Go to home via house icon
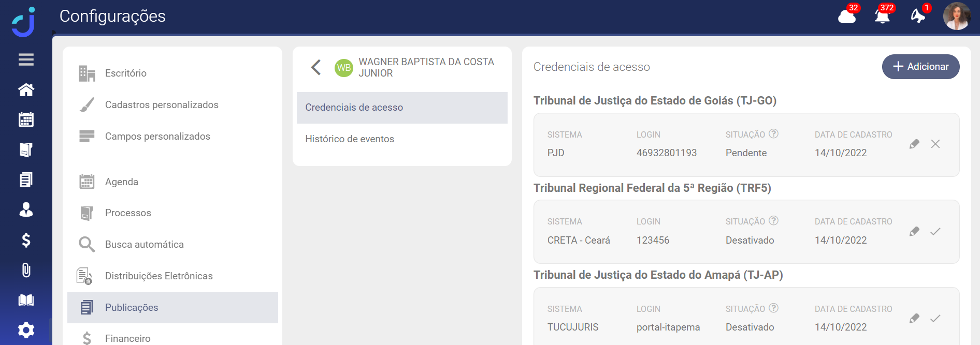This screenshot has width=980, height=345. coord(26,90)
